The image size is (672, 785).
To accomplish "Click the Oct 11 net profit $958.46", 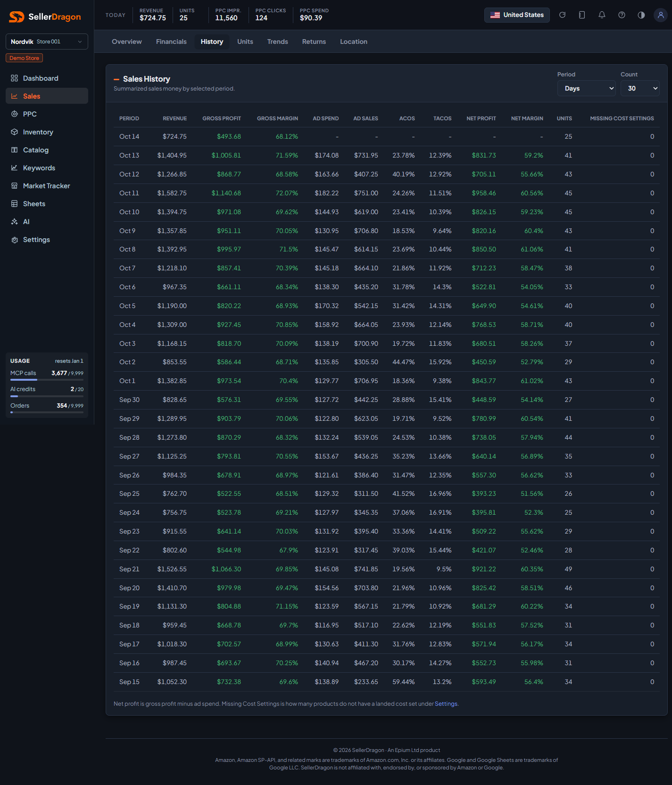I will point(484,193).
